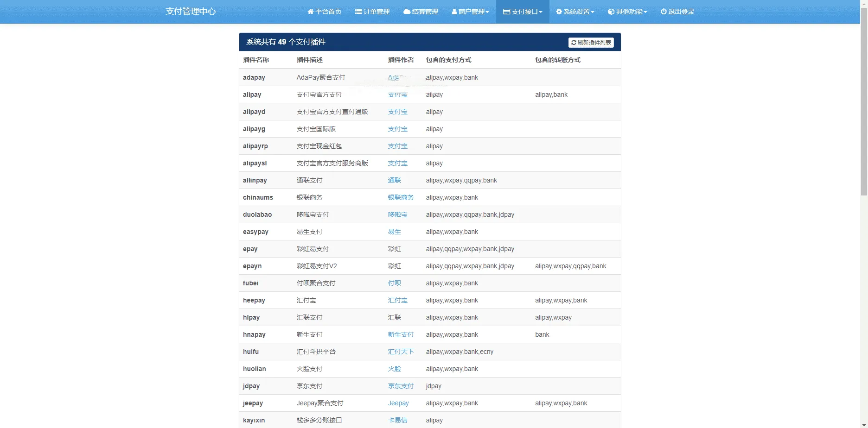Image resolution: width=868 pixels, height=428 pixels.
Task: Expand the 商户管理 dropdown caret
Action: tap(487, 12)
